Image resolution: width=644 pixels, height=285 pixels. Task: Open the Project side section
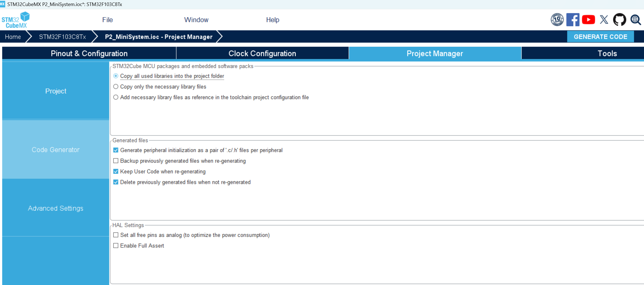pos(56,91)
